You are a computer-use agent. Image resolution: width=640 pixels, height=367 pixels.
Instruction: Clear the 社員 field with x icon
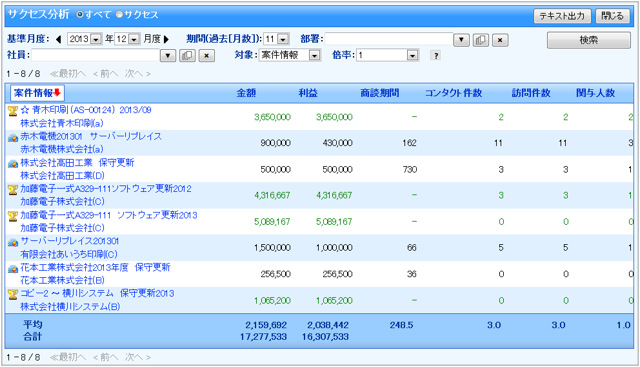[x=207, y=56]
